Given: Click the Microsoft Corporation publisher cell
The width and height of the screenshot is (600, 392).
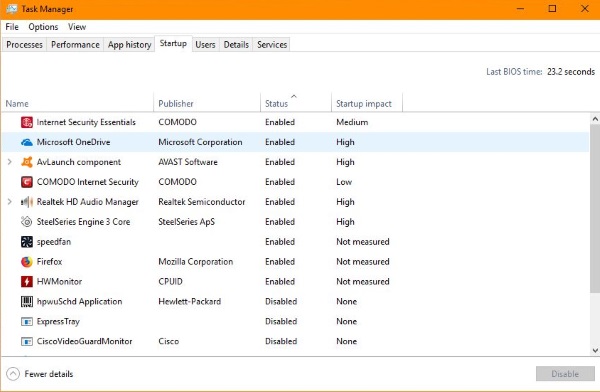Looking at the screenshot, I should pos(200,142).
